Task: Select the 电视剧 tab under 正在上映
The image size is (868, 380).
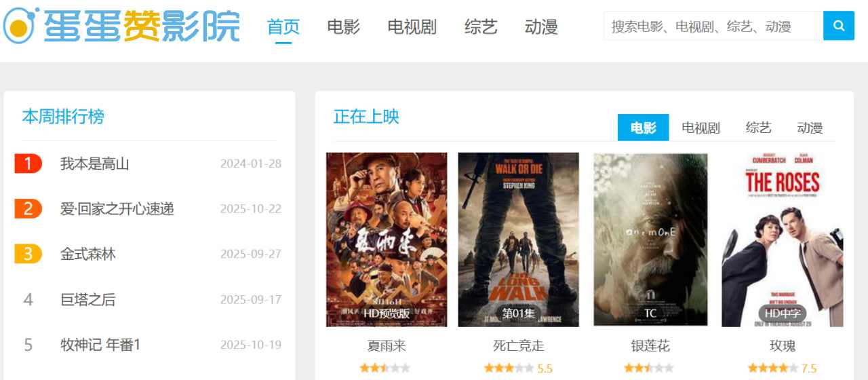Action: pyautogui.click(x=701, y=128)
